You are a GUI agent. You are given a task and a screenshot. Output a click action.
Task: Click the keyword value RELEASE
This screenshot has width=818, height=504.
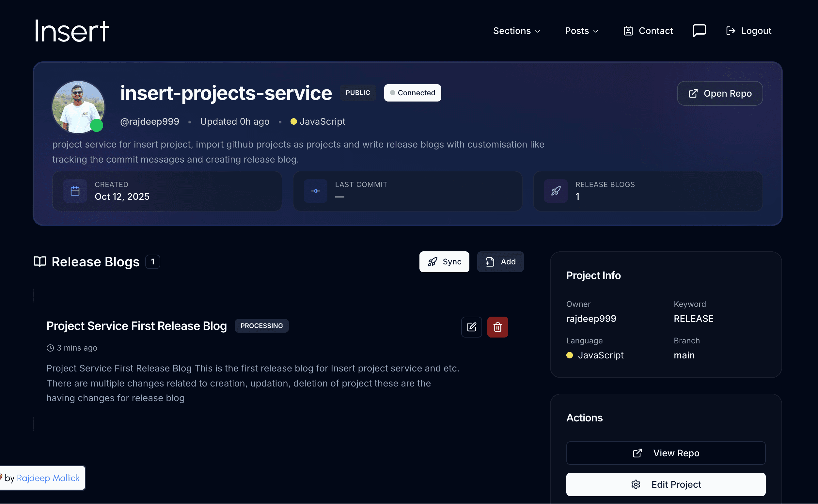coord(693,319)
